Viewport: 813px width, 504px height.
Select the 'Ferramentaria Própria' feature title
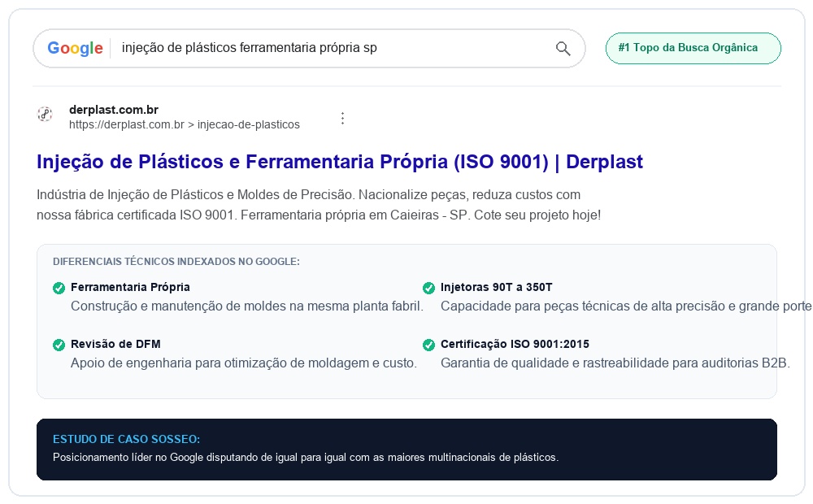tap(130, 287)
